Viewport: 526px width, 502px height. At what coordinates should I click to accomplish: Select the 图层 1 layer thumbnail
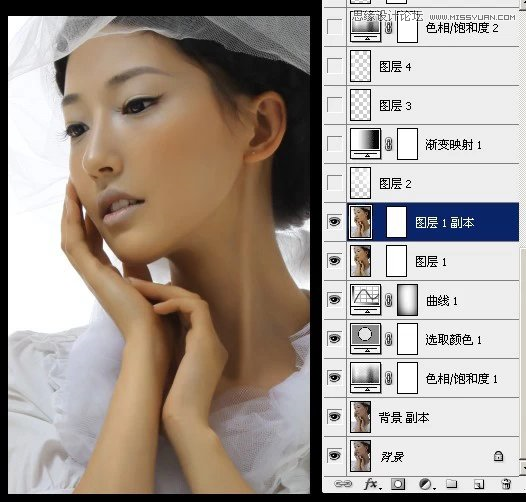click(x=361, y=261)
